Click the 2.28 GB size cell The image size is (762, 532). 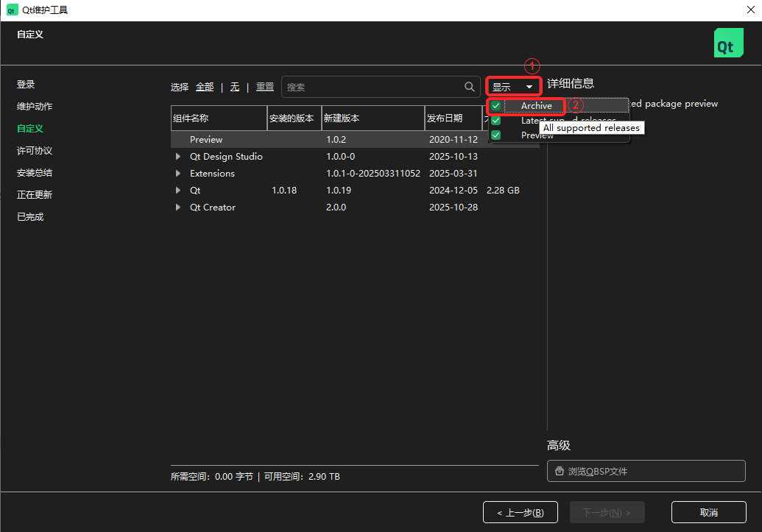pyautogui.click(x=503, y=191)
